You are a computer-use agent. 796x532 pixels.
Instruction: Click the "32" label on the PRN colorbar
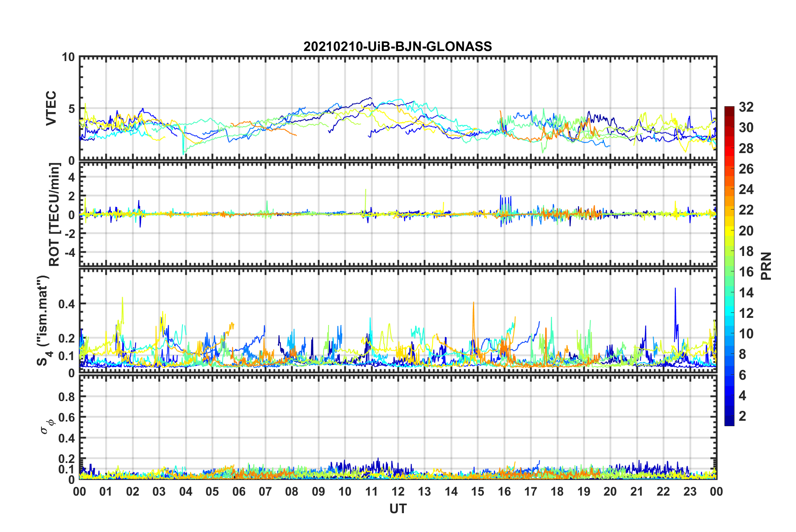pyautogui.click(x=746, y=107)
